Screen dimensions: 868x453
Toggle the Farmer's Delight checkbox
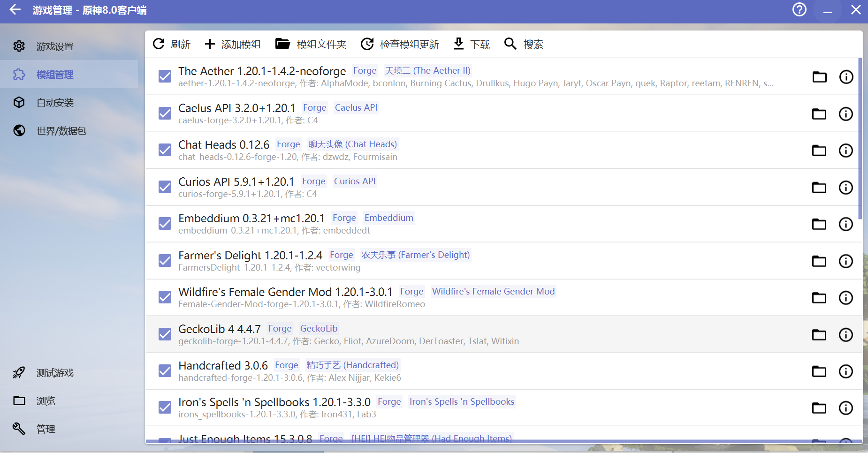click(165, 261)
